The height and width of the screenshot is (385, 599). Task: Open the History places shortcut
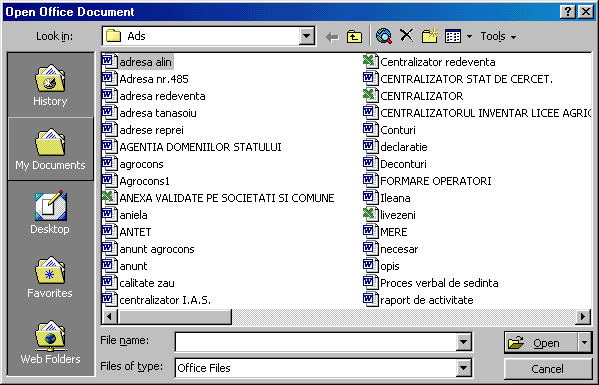pyautogui.click(x=50, y=85)
